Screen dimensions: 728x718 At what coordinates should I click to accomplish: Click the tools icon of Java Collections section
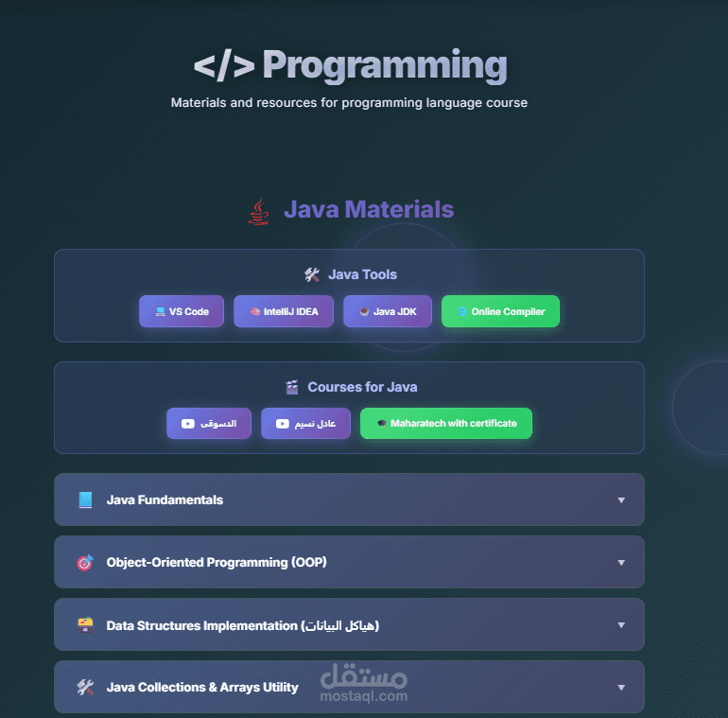pos(85,688)
